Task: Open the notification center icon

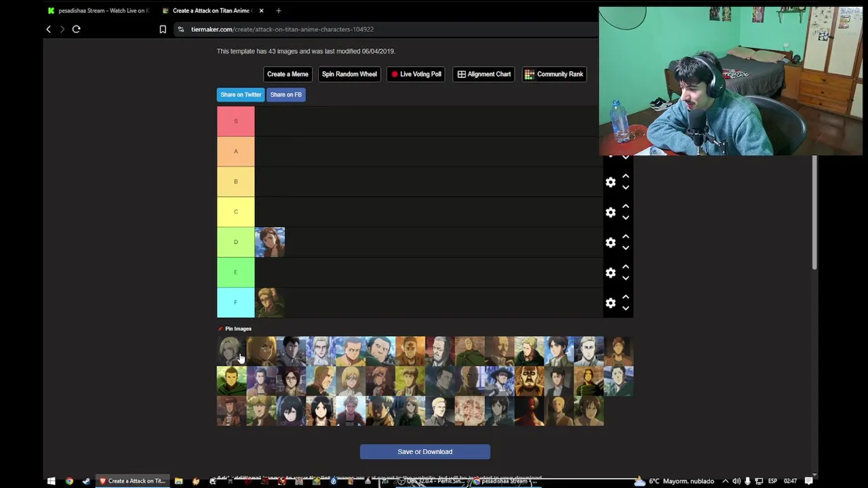Action: 809,481
